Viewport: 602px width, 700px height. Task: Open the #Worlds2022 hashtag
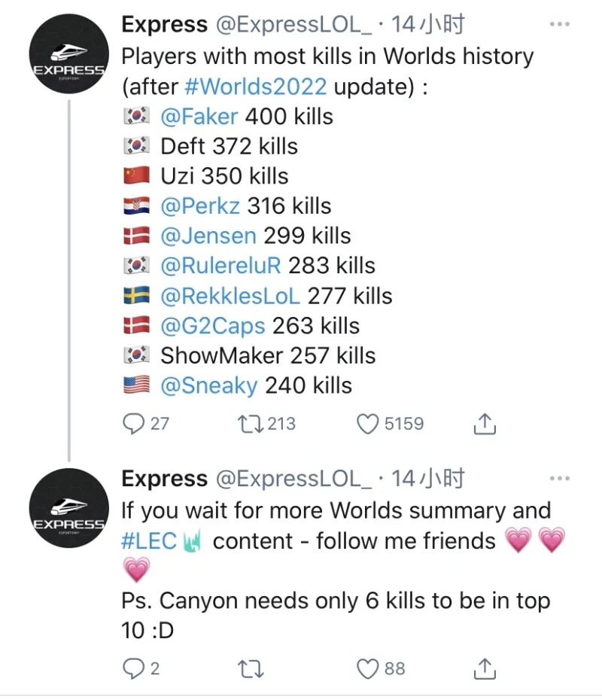255,86
